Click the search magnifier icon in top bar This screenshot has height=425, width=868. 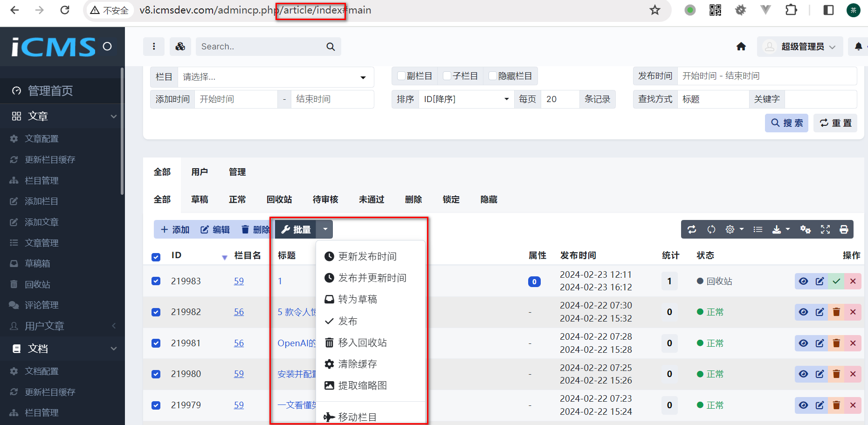[331, 47]
